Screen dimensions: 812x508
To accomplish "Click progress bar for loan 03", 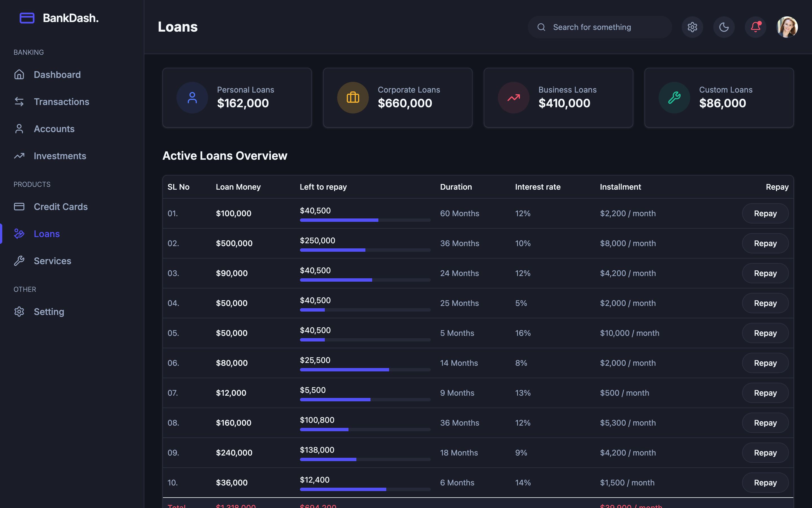I will click(x=365, y=280).
